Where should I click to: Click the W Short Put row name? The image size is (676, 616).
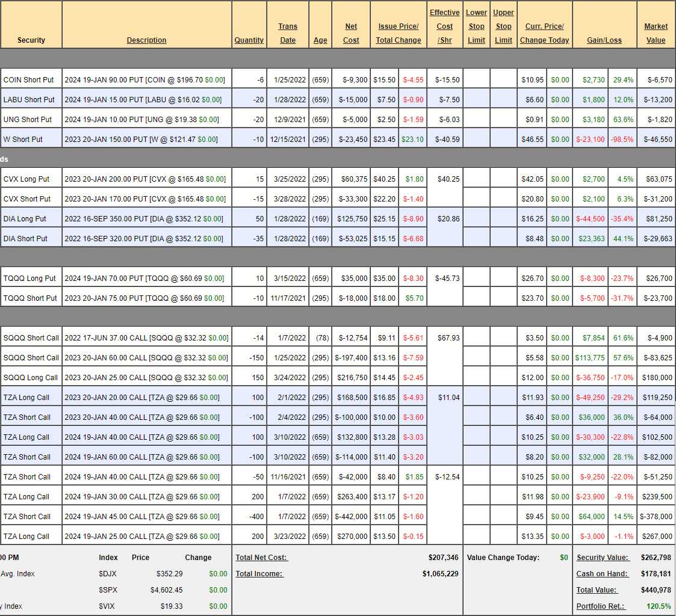[x=23, y=139]
